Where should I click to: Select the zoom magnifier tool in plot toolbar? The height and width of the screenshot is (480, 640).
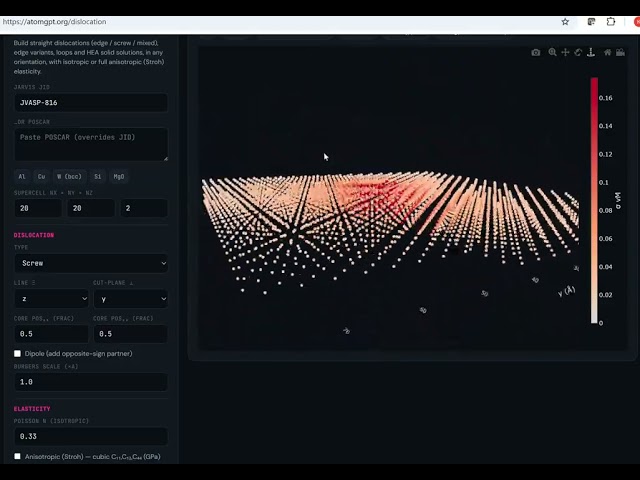(x=552, y=52)
